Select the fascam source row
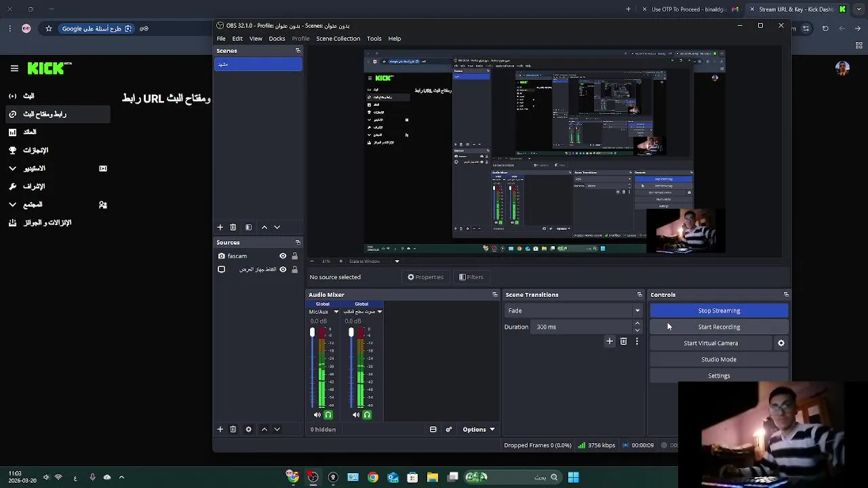This screenshot has width=868, height=488. [258, 256]
